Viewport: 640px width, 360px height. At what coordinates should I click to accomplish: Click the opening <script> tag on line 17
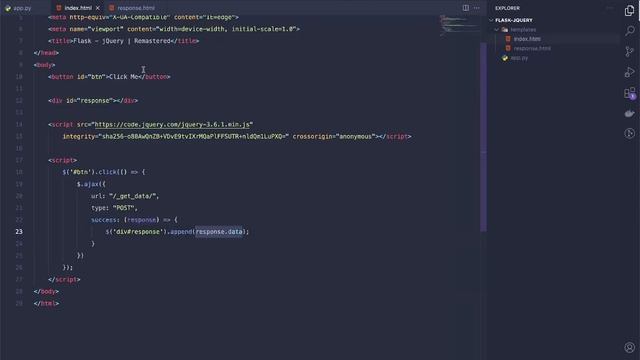62,160
